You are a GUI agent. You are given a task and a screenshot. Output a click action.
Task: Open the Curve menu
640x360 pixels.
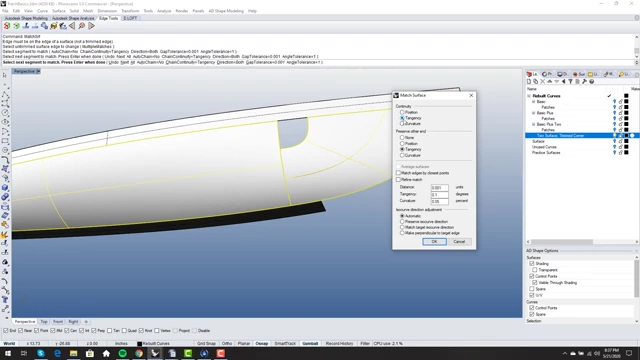(x=42, y=11)
